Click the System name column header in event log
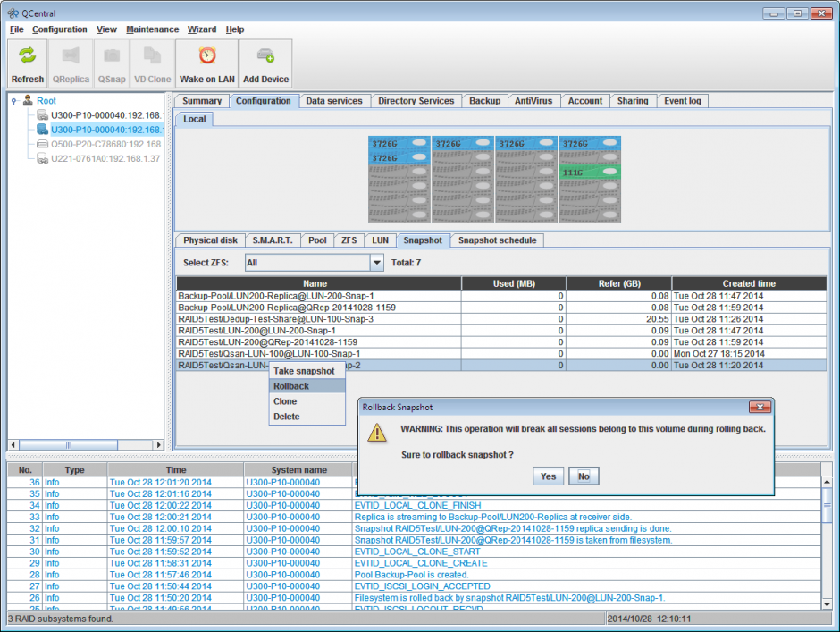The height and width of the screenshot is (632, 840). click(x=298, y=470)
